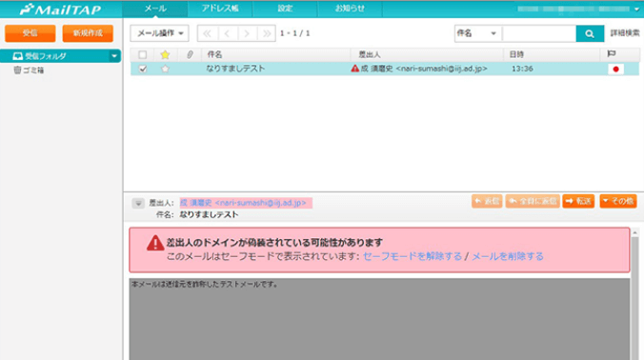644x360 pixels.
Task: Expand the 受信フォルダ dropdown arrow
Action: (x=114, y=56)
